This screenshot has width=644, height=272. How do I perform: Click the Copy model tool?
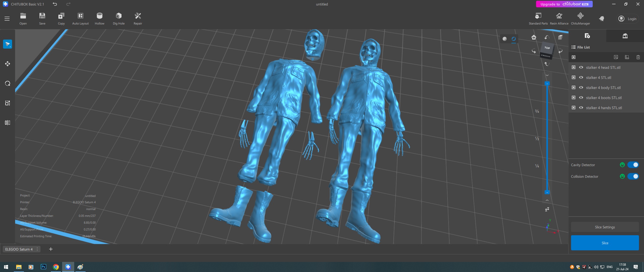tap(61, 19)
